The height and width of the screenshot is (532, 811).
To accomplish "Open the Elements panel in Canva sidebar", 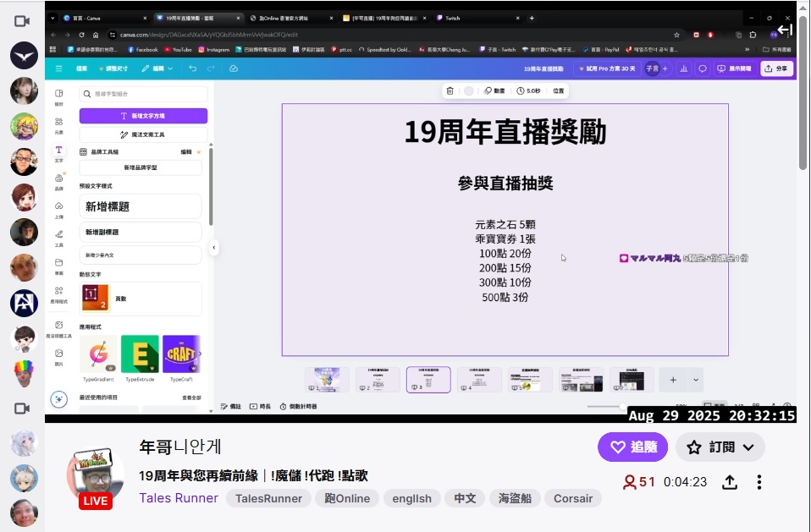I will [59, 125].
